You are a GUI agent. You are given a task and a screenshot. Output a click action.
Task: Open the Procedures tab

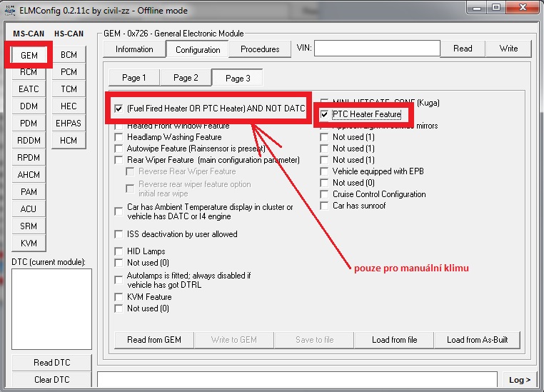tap(260, 49)
